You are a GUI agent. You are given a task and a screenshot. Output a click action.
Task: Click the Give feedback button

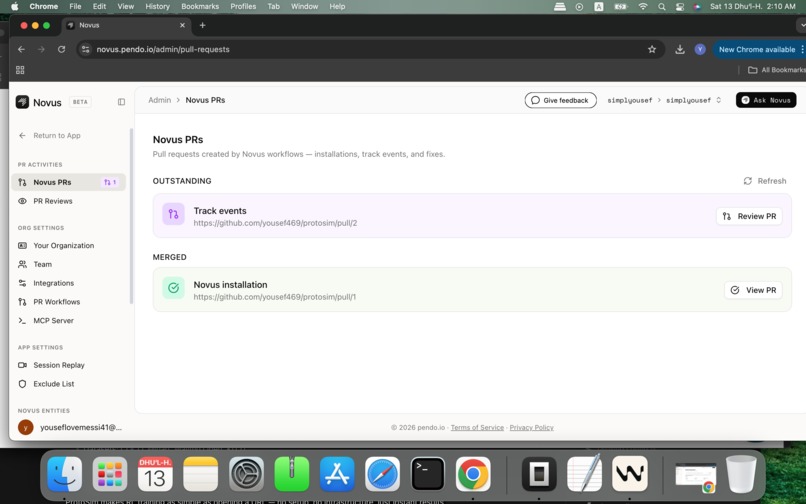(x=560, y=100)
